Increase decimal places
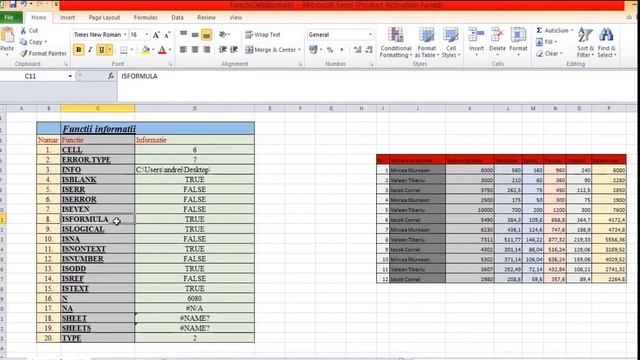 (x=358, y=50)
